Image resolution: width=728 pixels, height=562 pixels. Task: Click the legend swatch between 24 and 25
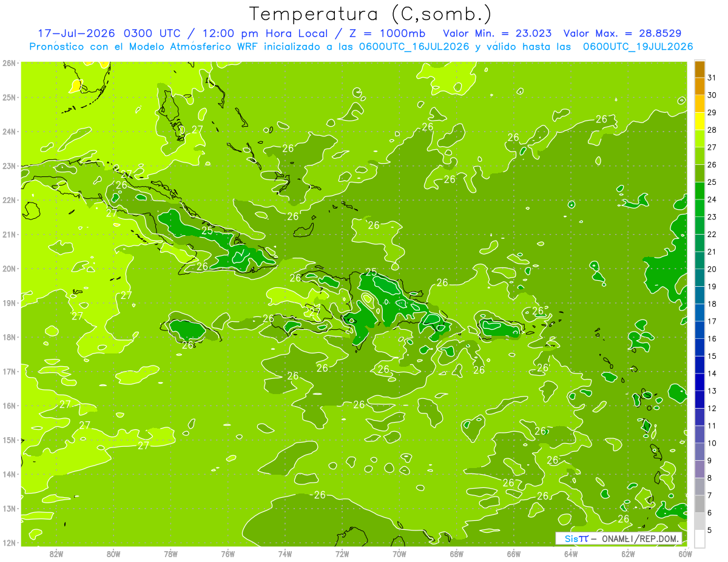[x=700, y=190]
